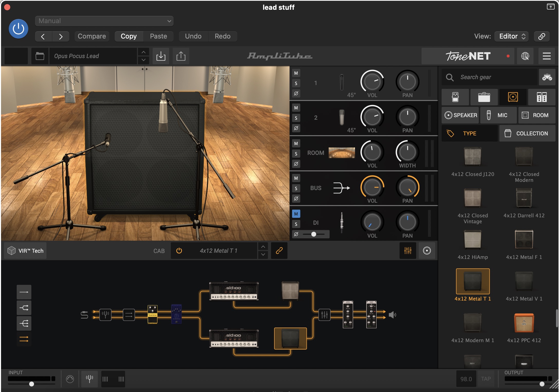Image resolution: width=559 pixels, height=392 pixels.
Task: Open the globe web icon
Action: [x=525, y=56]
